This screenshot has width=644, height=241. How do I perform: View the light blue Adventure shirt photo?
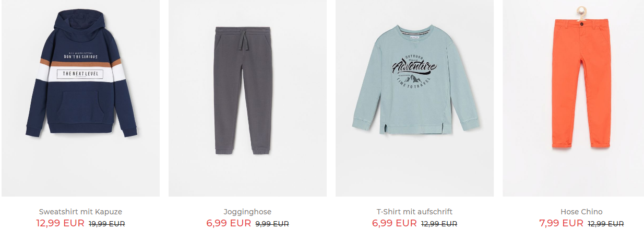click(x=414, y=98)
